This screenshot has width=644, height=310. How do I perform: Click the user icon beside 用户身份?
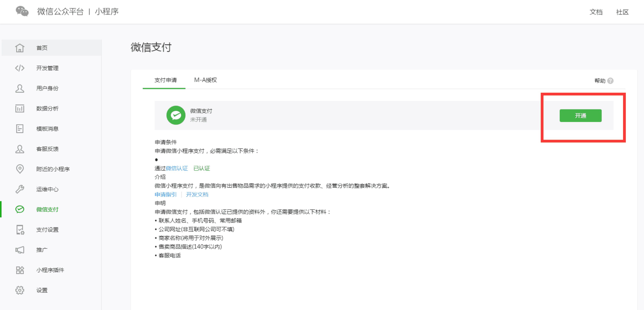(x=20, y=88)
